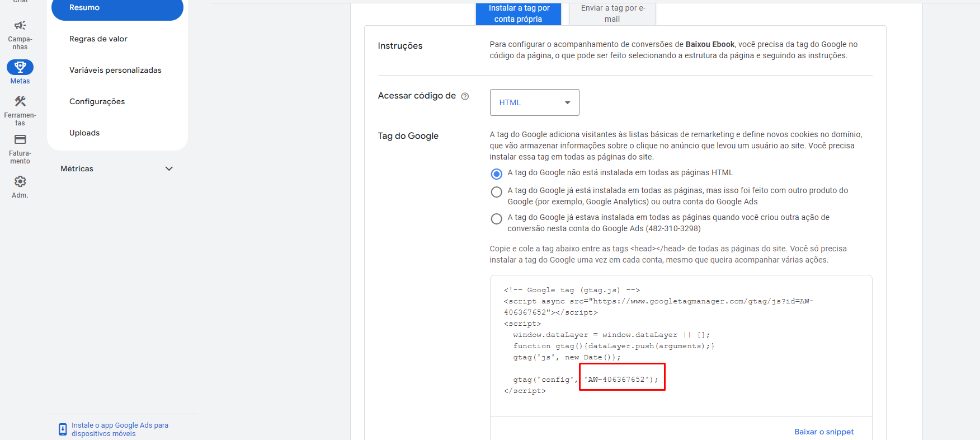Viewport: 980px width, 440px height.
Task: Click the Google tag code snippet box
Action: point(681,346)
